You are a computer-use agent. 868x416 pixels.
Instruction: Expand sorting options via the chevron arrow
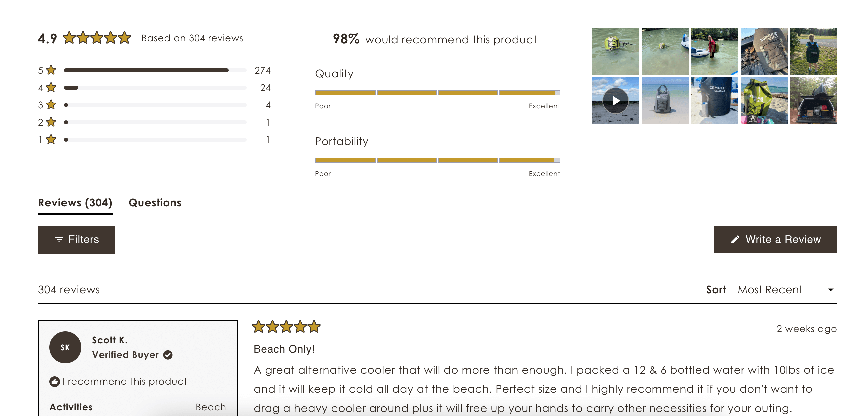(831, 289)
